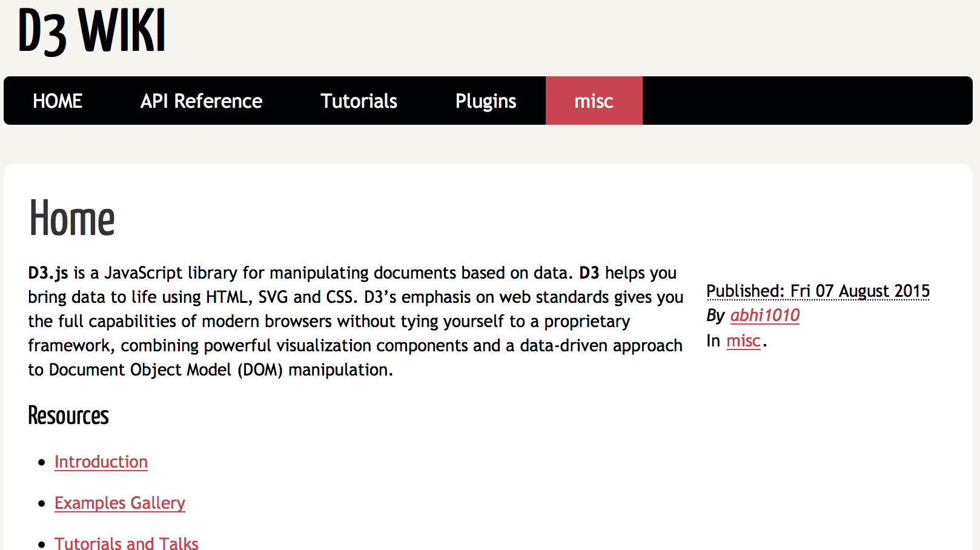
Task: Open the abhi1010 author link
Action: (764, 315)
